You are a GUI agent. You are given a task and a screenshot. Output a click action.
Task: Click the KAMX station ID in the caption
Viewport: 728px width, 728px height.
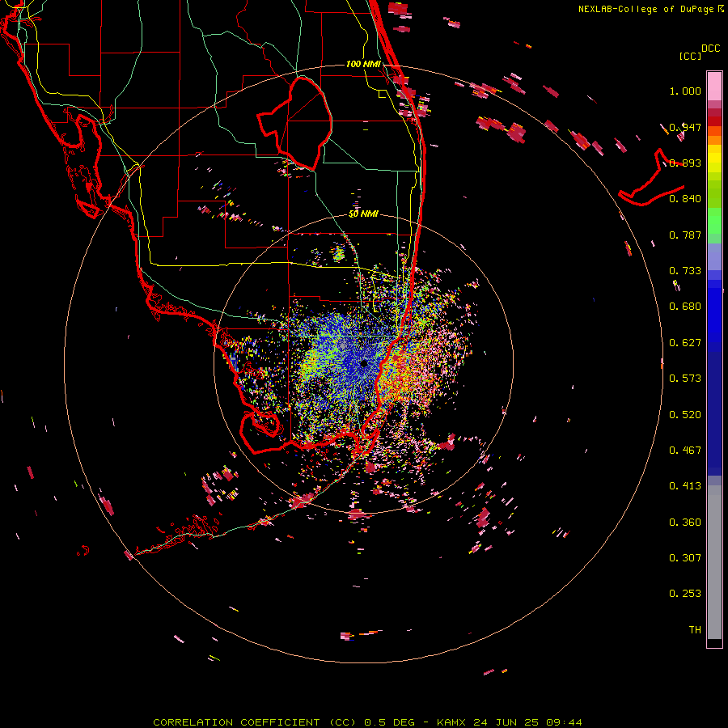(x=451, y=722)
